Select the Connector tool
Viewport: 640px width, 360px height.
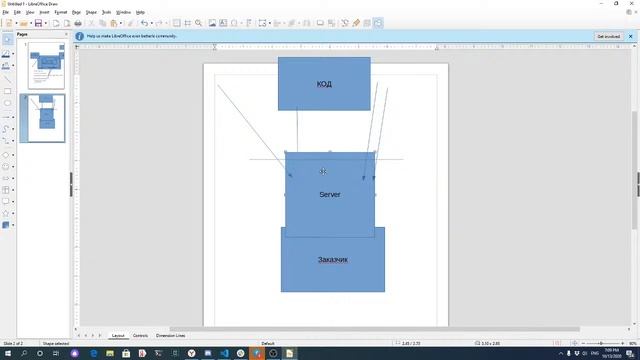tap(6, 141)
